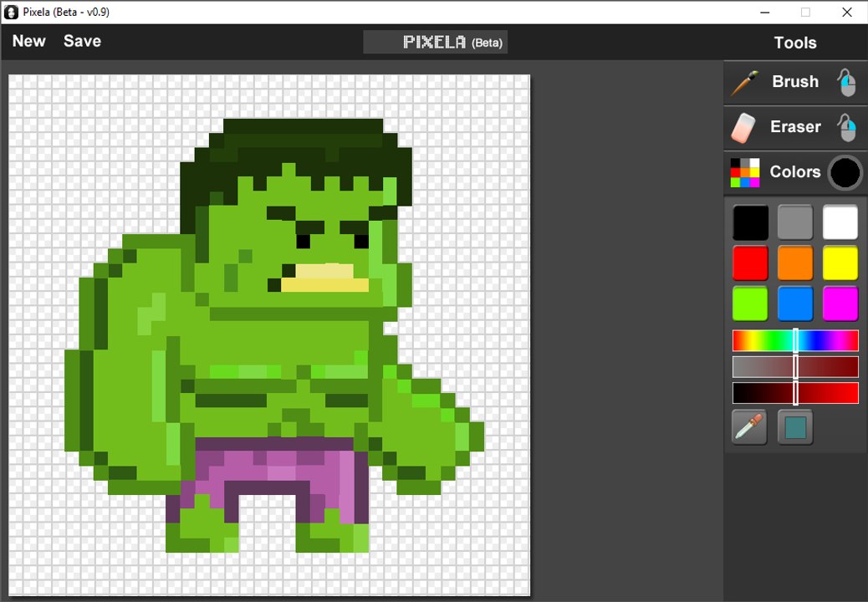
Task: Click the mouse button icon beside Brush
Action: coord(847,83)
